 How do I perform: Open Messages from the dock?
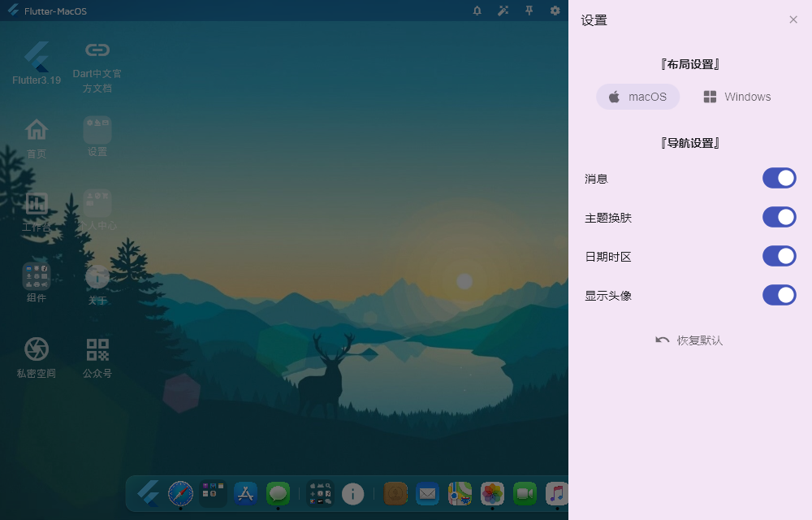pyautogui.click(x=279, y=493)
